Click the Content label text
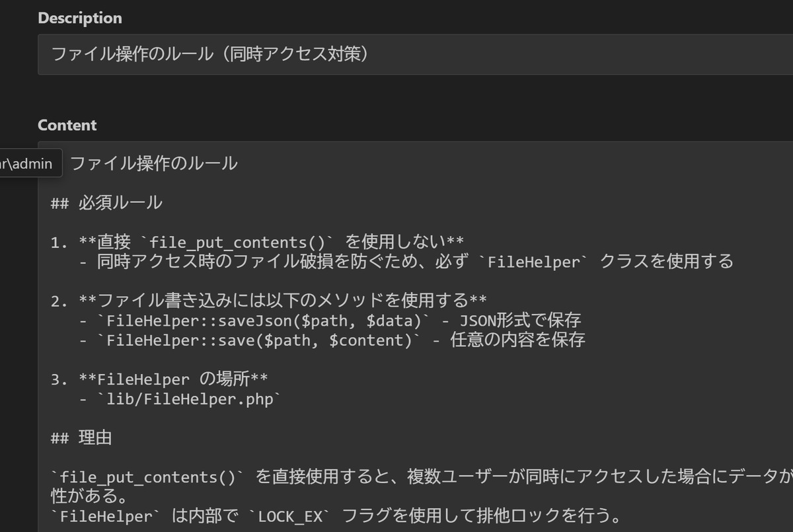Screen dimensions: 793x532 click(x=67, y=125)
